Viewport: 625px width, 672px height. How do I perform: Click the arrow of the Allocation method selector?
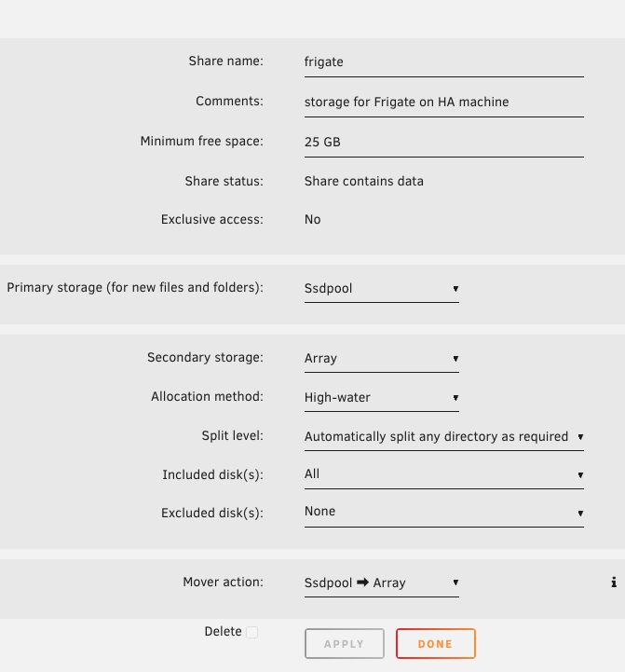[x=455, y=398]
